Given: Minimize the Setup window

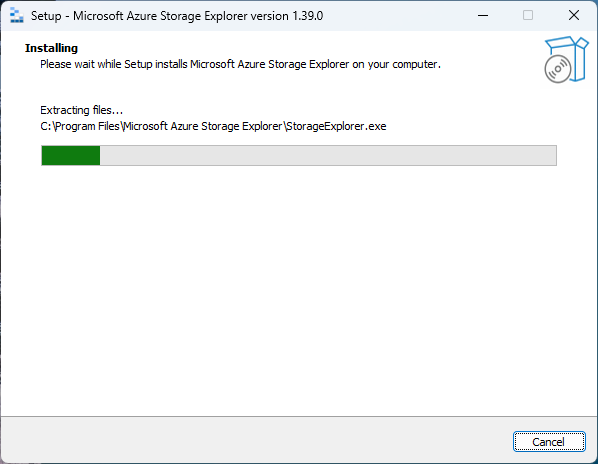Looking at the screenshot, I should pyautogui.click(x=483, y=16).
